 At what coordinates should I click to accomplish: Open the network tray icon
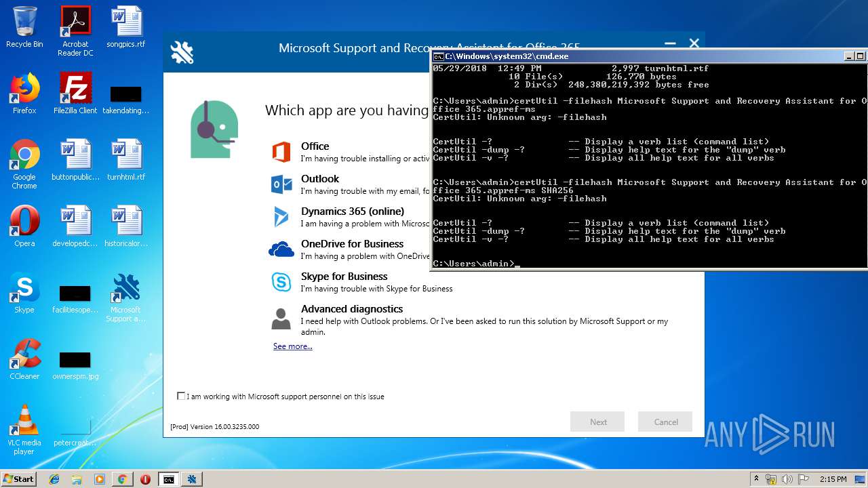coord(771,479)
